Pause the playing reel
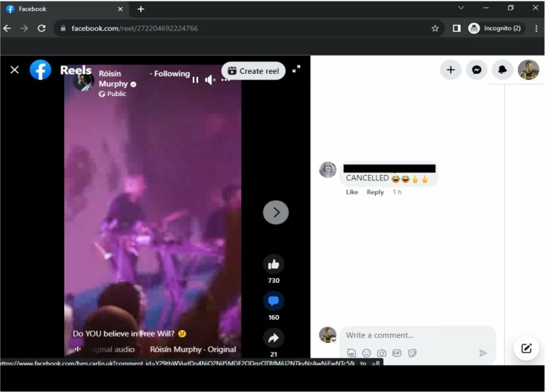Screen dimensions: 546x392 coord(195,80)
